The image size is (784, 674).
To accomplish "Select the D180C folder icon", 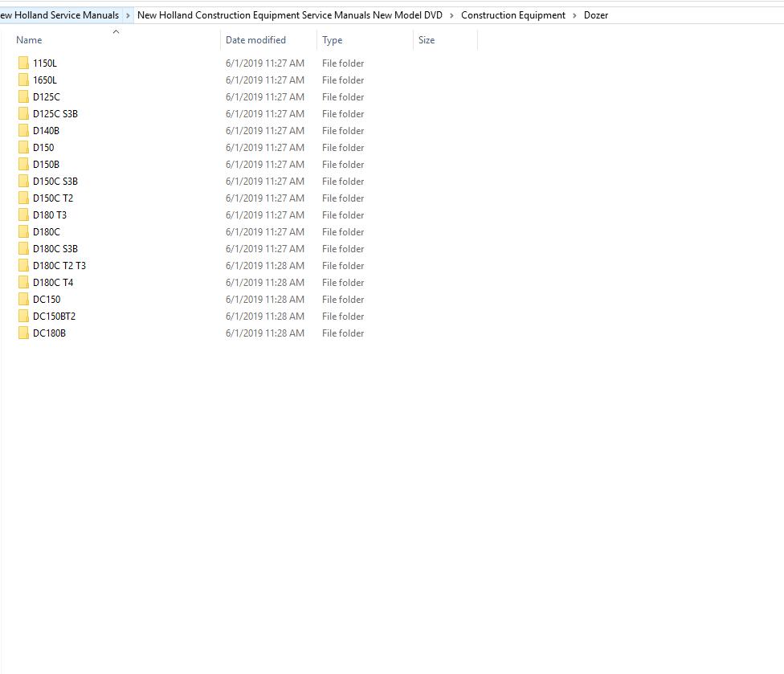I will click(23, 232).
